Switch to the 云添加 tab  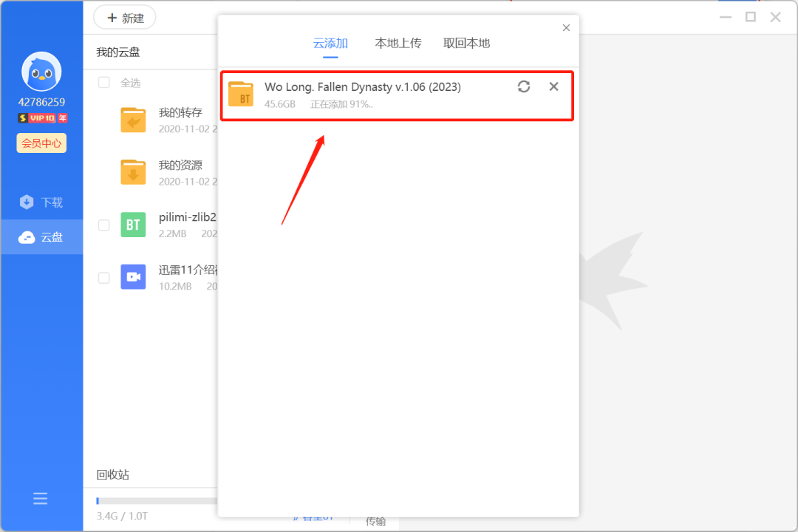point(330,44)
